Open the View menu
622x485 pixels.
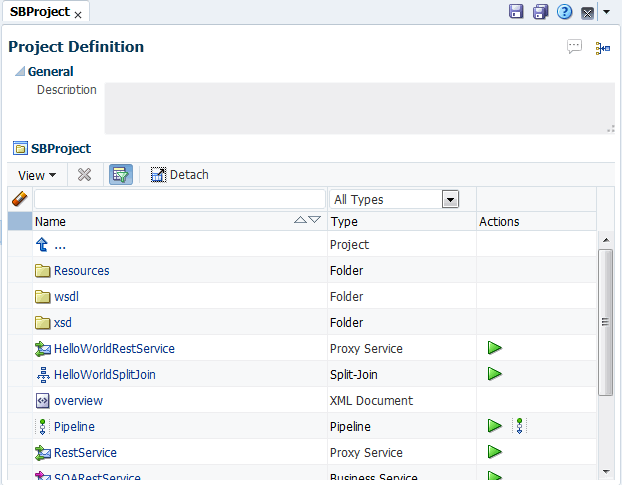[x=36, y=175]
